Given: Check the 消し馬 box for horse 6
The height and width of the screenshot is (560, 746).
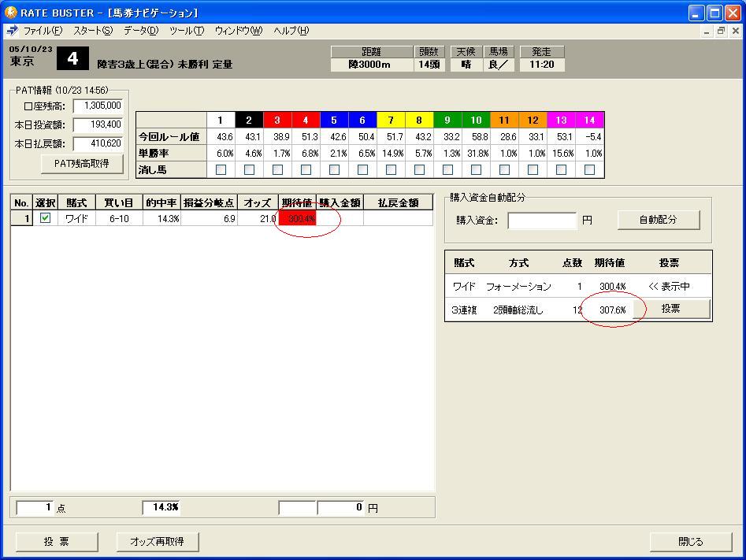Looking at the screenshot, I should pos(362,169).
